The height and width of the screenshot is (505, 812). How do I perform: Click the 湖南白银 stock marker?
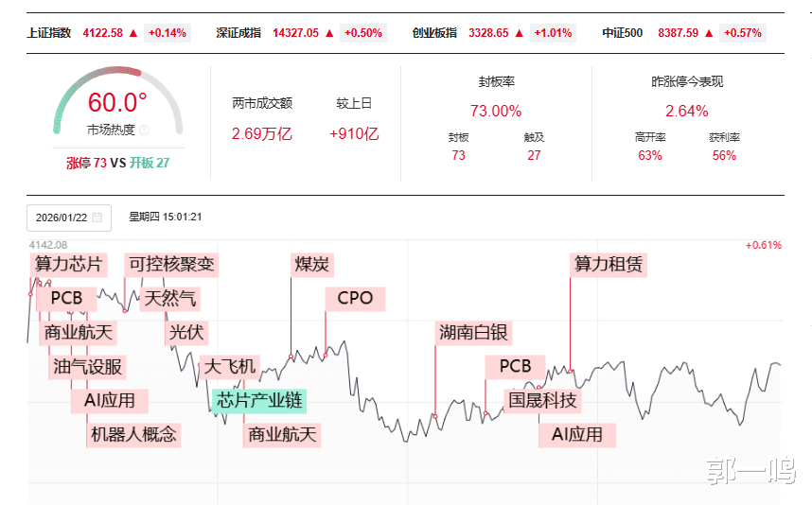(473, 332)
